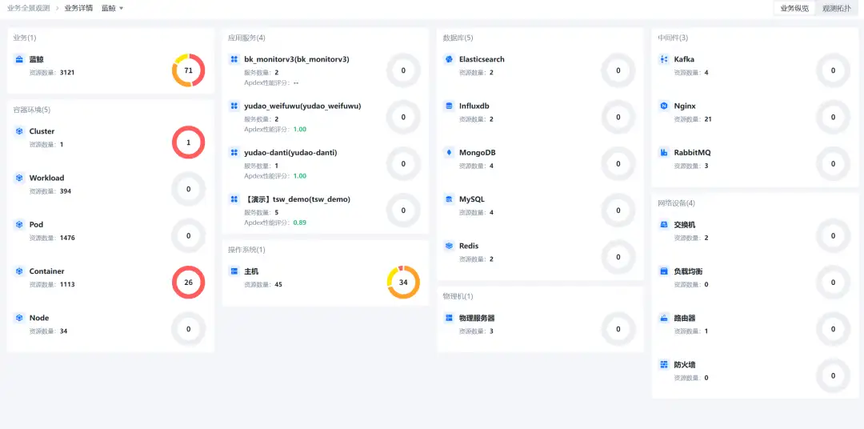This screenshot has width=864, height=429.
Task: Click the Node cube icon
Action: pos(19,318)
